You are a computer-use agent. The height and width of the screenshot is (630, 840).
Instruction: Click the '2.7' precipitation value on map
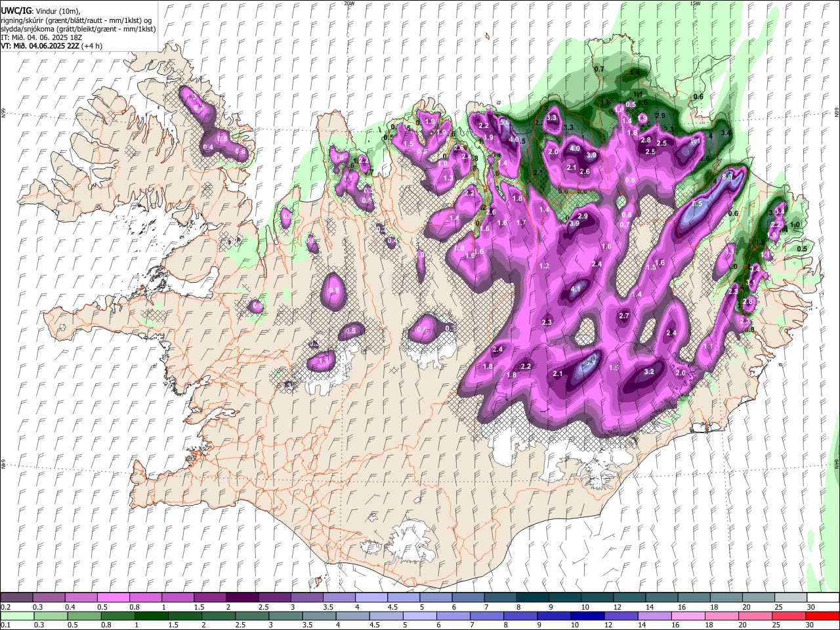624,316
